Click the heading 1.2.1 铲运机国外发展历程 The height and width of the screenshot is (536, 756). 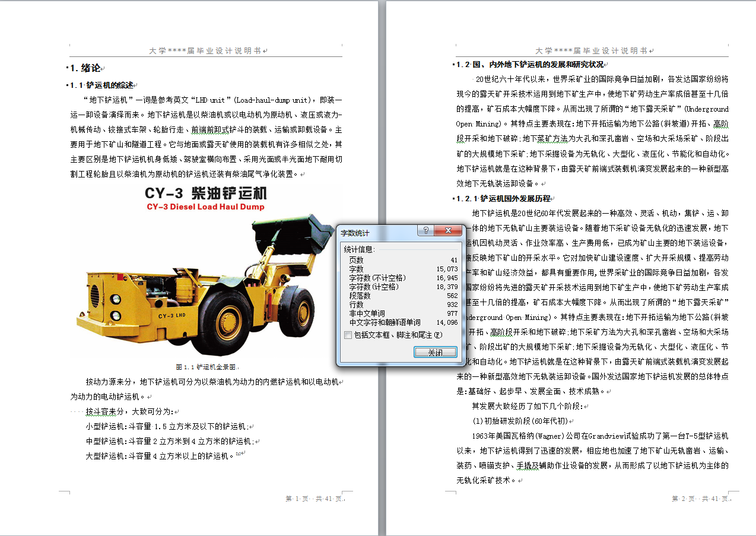503,198
